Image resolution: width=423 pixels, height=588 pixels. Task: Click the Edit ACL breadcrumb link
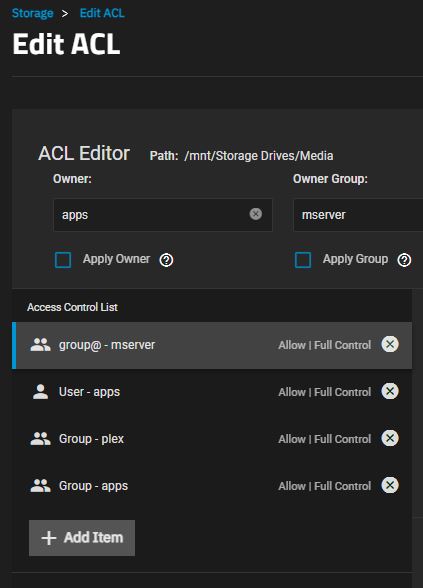(x=102, y=13)
